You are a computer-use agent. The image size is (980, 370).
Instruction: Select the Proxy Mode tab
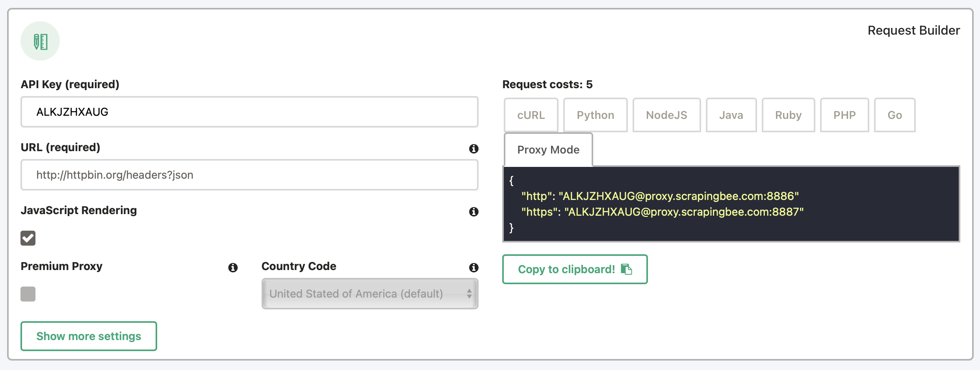pyautogui.click(x=548, y=150)
